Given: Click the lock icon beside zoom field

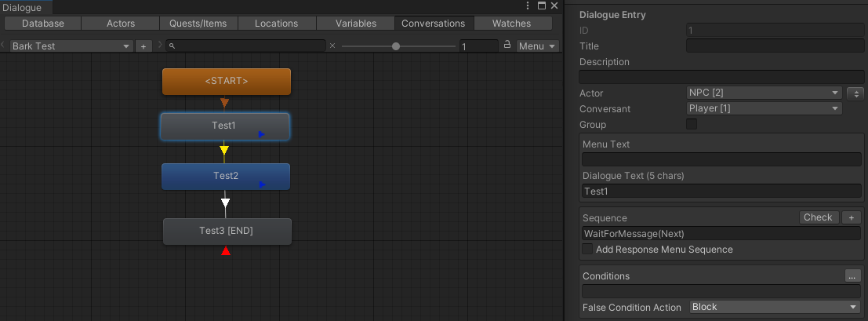Looking at the screenshot, I should coord(507,46).
